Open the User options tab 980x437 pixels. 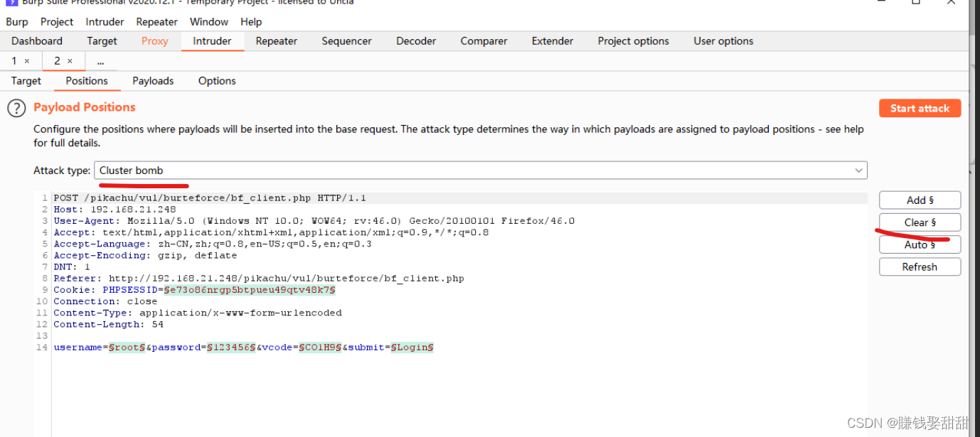point(723,41)
